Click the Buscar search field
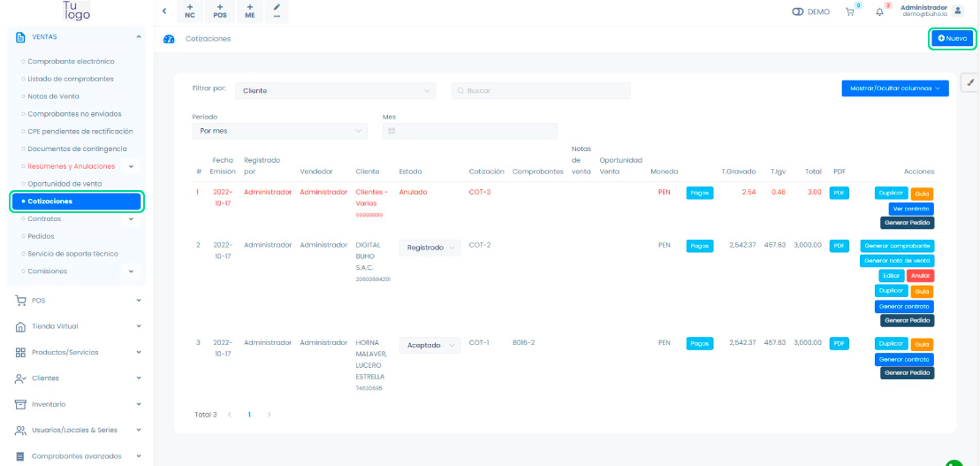 coord(541,90)
